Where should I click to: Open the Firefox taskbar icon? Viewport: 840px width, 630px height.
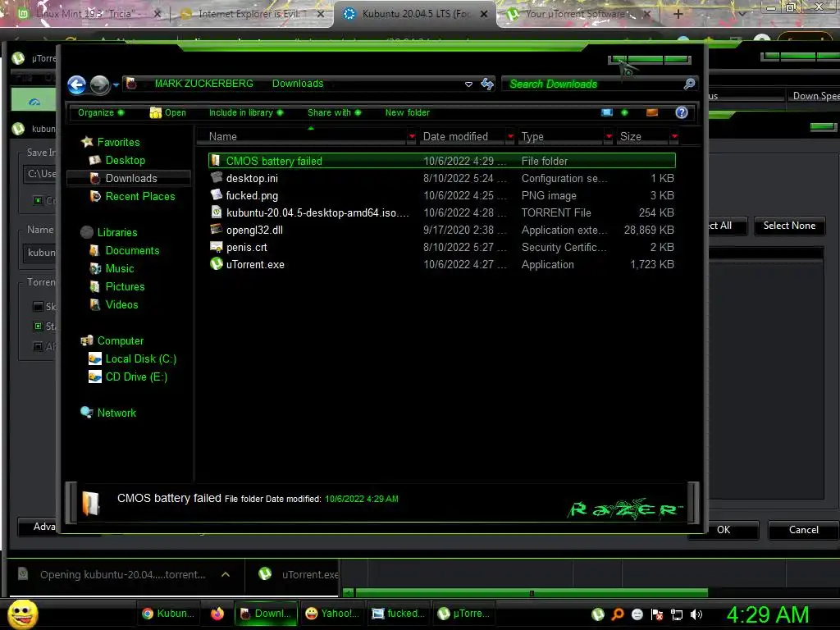(217, 614)
